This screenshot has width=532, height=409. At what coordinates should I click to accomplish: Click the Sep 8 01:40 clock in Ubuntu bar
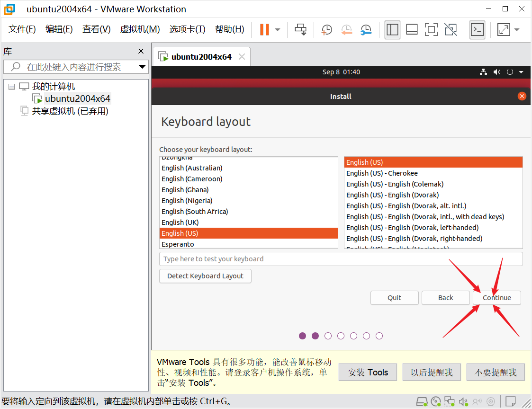(x=341, y=72)
